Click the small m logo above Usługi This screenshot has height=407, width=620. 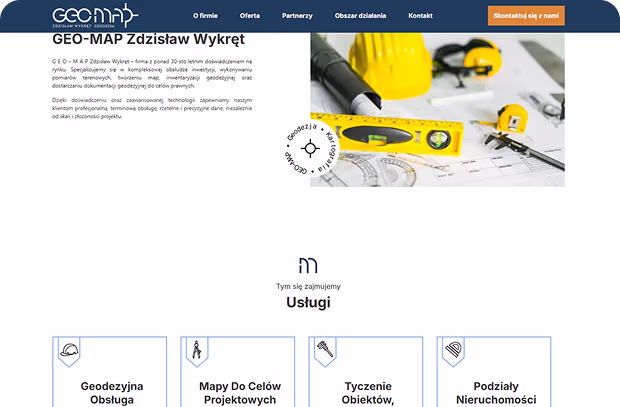(x=308, y=265)
